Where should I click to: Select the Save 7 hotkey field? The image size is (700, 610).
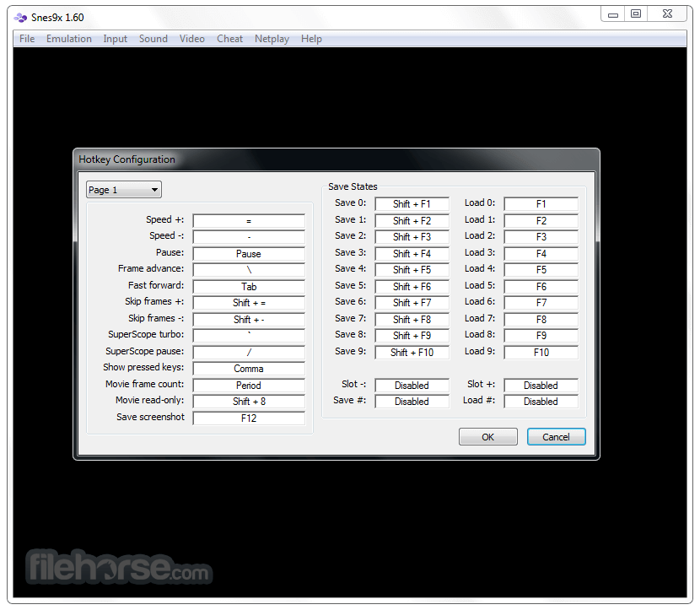412,320
